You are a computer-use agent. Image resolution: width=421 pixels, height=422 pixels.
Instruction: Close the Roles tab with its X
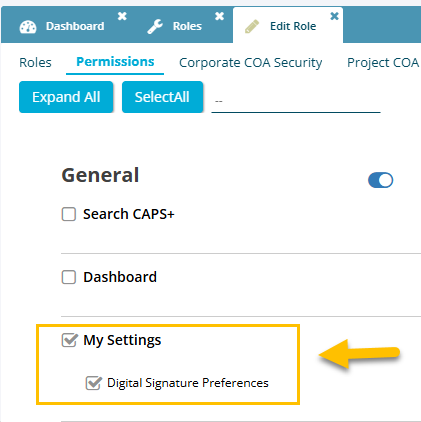pos(219,16)
